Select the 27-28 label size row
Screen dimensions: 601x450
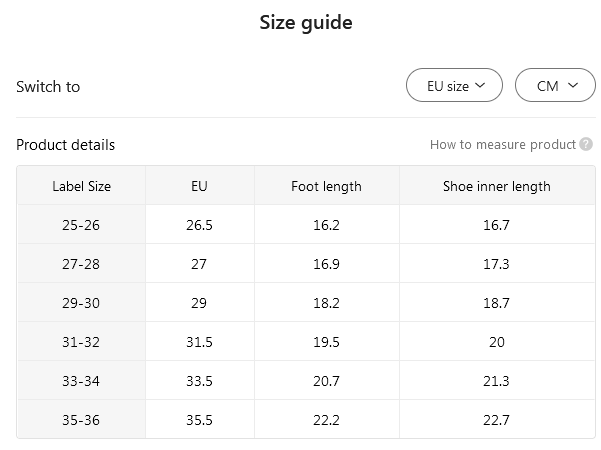click(x=81, y=264)
